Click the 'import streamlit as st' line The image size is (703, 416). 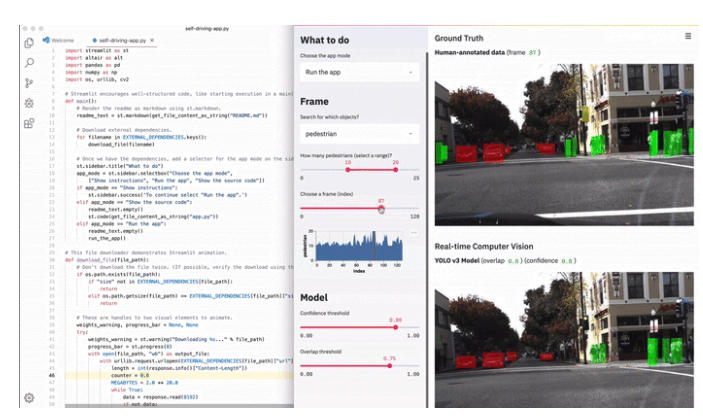[97, 51]
